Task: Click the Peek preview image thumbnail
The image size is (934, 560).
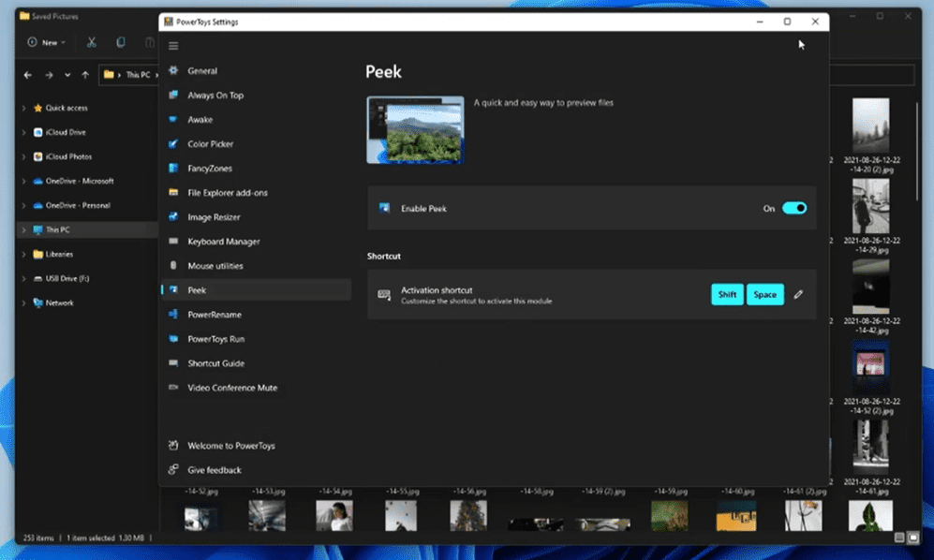Action: click(415, 130)
